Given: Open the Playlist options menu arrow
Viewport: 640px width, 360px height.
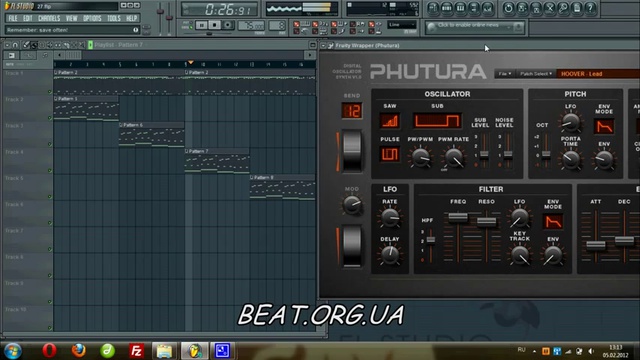Looking at the screenshot, I should point(7,45).
